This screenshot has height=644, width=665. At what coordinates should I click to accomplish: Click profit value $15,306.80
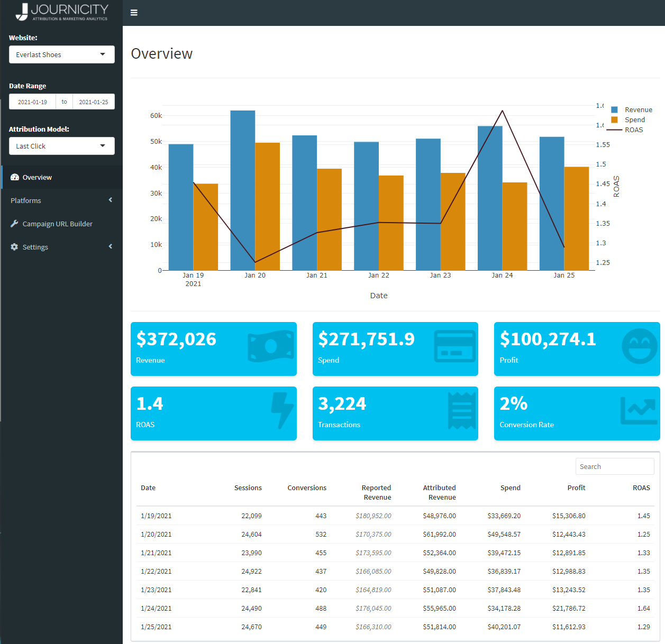(x=569, y=516)
